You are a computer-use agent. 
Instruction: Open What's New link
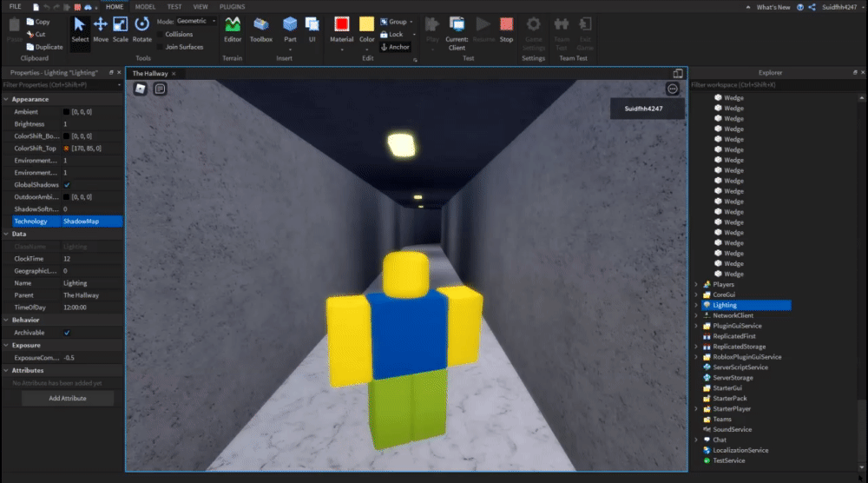773,7
